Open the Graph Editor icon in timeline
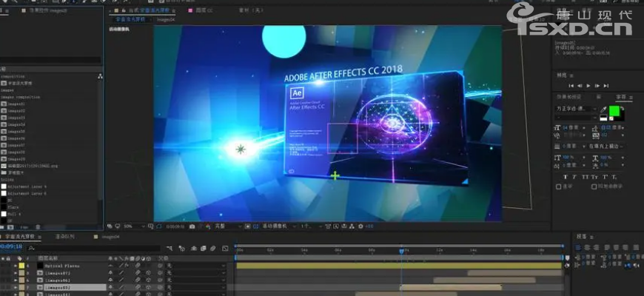Screen dimensions: 644x296 tap(225, 249)
